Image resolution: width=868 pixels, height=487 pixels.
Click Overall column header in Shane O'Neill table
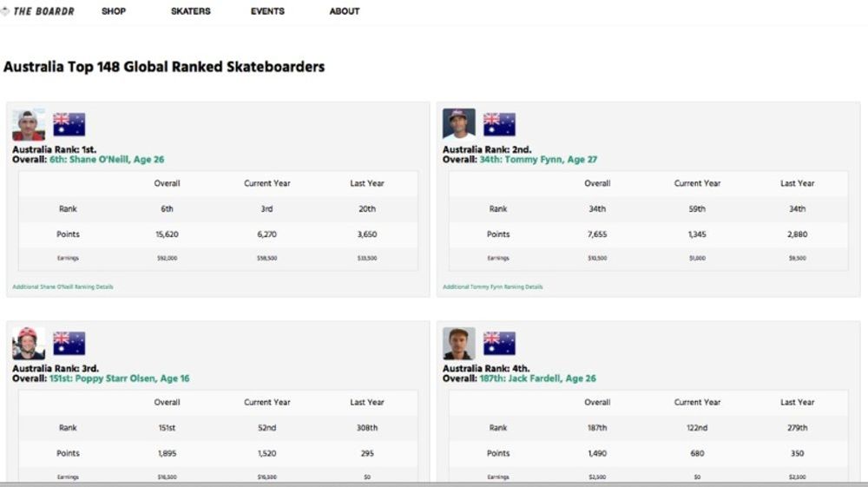[x=167, y=183]
